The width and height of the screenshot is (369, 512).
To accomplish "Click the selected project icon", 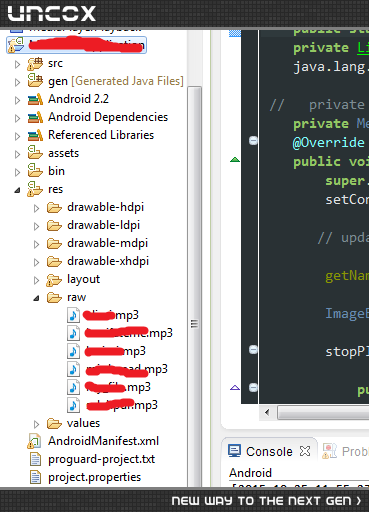I will click(x=16, y=45).
